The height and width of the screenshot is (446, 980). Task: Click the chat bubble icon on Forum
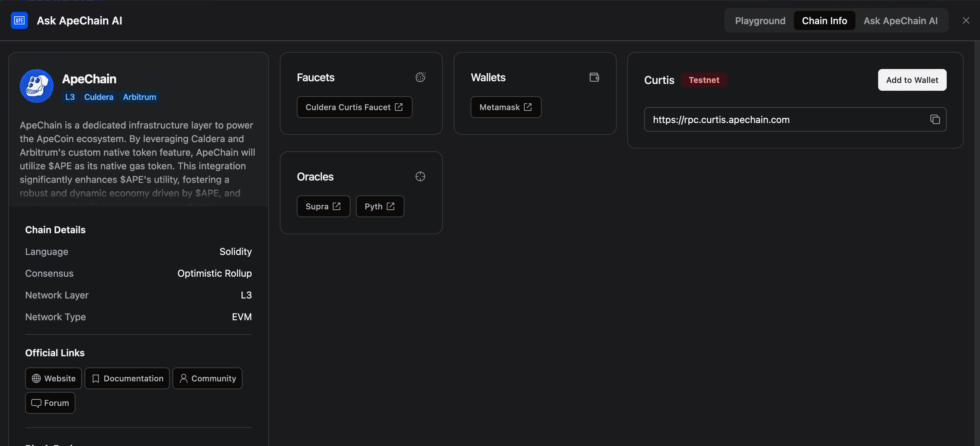pyautogui.click(x=36, y=404)
